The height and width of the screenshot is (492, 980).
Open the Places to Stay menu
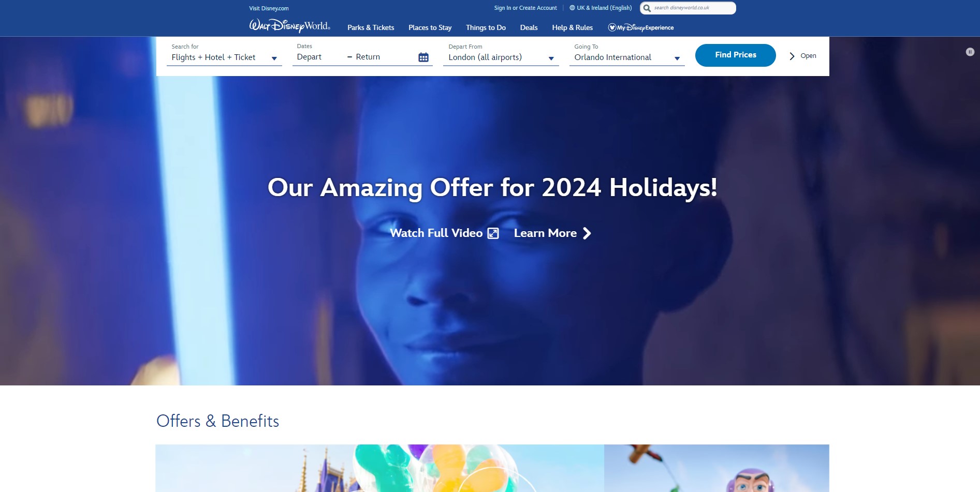[x=430, y=27]
